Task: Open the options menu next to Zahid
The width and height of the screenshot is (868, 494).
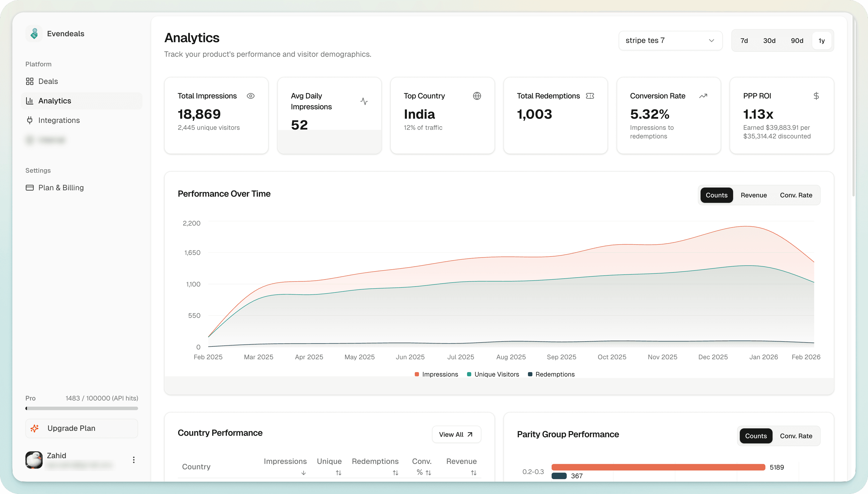Action: [x=134, y=460]
